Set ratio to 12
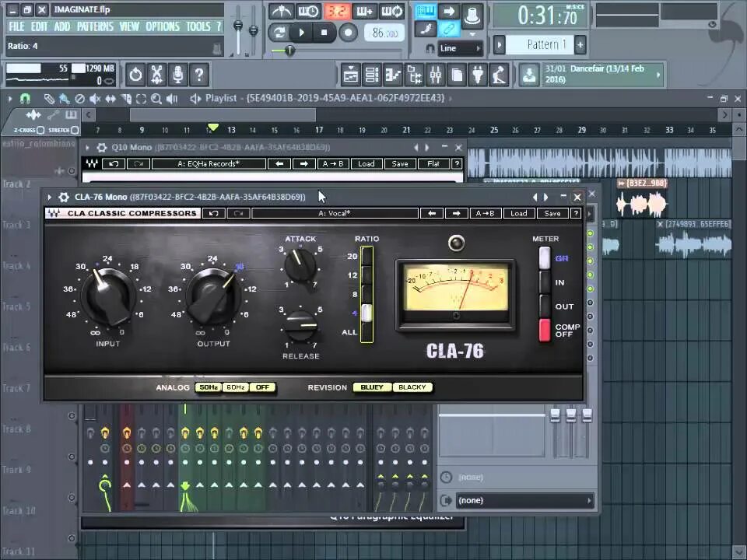 (366, 275)
